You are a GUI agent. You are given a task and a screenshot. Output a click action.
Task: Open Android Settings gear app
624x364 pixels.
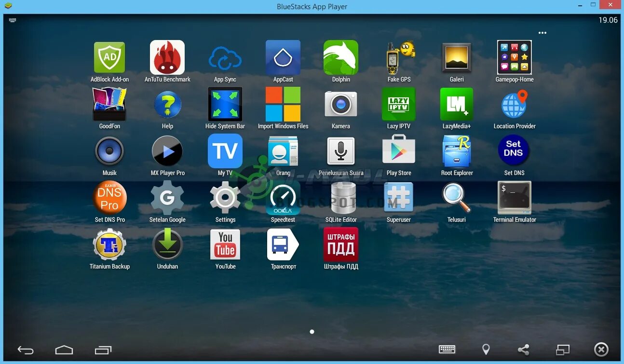225,198
